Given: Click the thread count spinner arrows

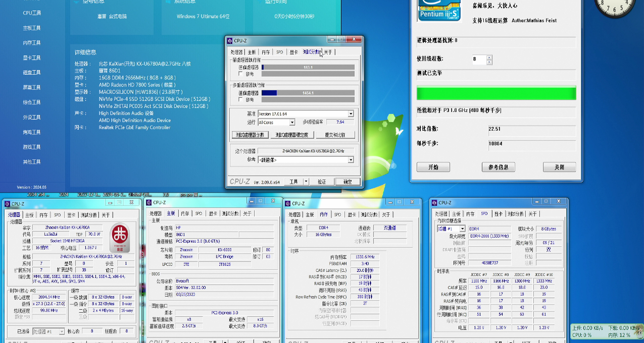Looking at the screenshot, I should tap(489, 60).
